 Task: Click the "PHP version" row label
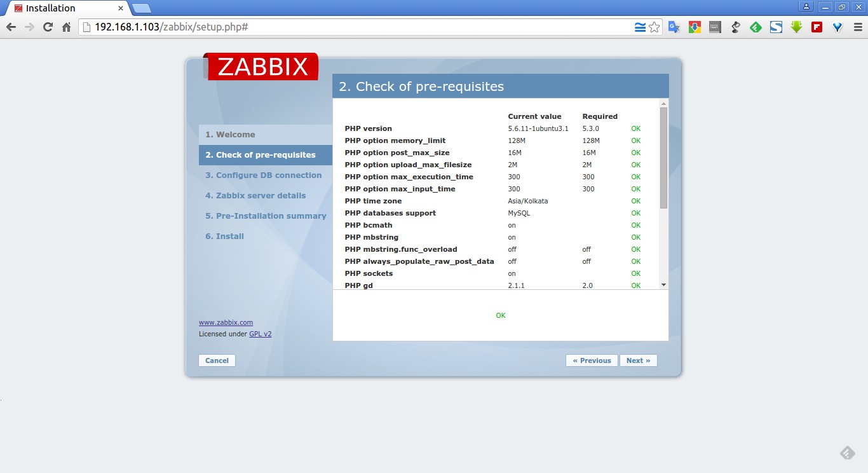(x=369, y=128)
